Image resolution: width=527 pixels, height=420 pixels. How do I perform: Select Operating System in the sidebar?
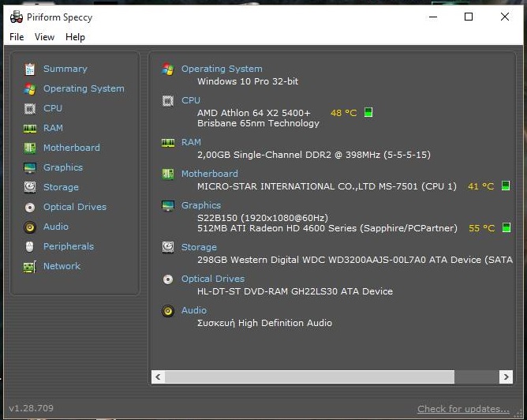click(x=84, y=88)
